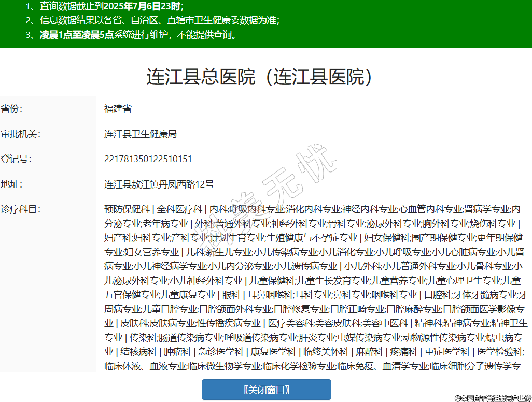Select the 诊疗科目 field label
This screenshot has height=402, width=532.
(x=21, y=209)
